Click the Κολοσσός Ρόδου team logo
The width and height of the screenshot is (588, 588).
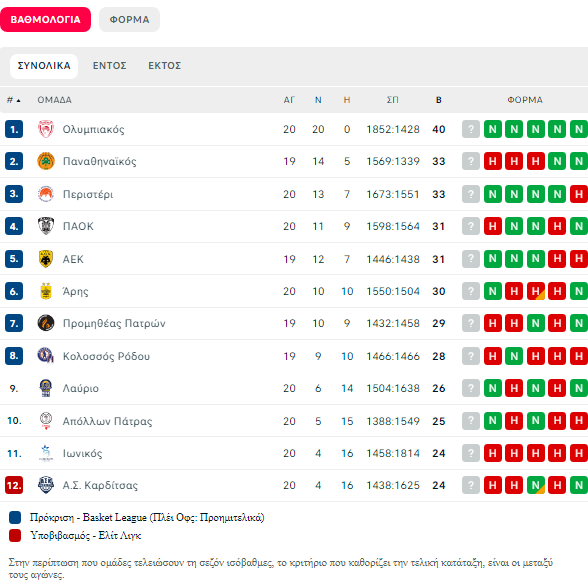tap(46, 356)
